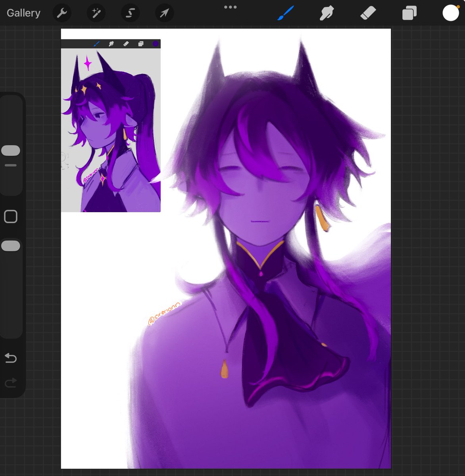Open the Adjustments magic wand menu

coord(96,13)
